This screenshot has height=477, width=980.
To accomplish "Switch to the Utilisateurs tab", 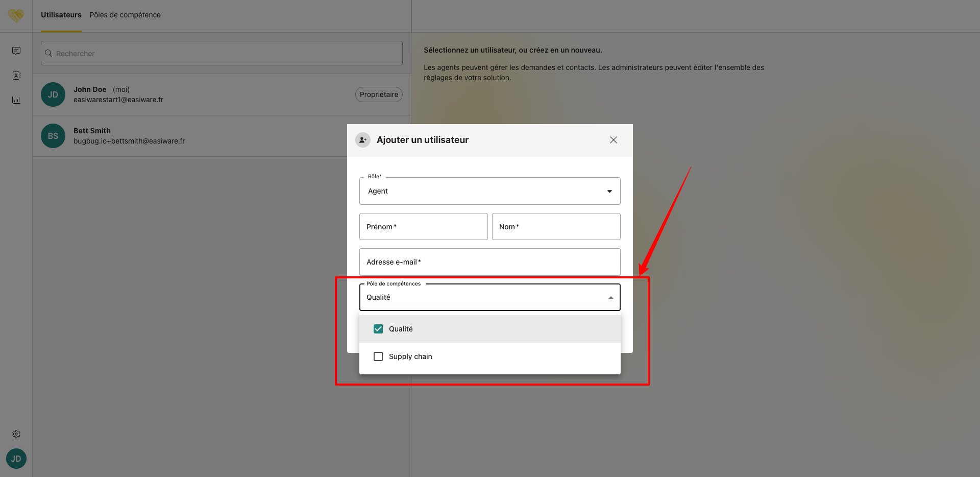I will 61,15.
